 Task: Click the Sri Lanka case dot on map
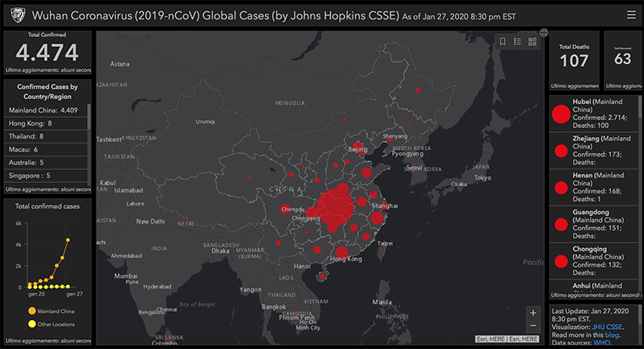(168, 338)
